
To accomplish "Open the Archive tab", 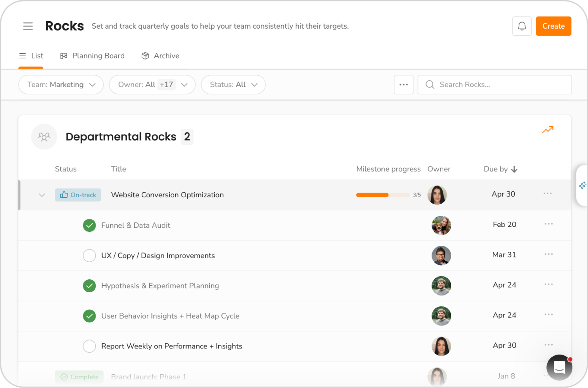I will [x=160, y=56].
